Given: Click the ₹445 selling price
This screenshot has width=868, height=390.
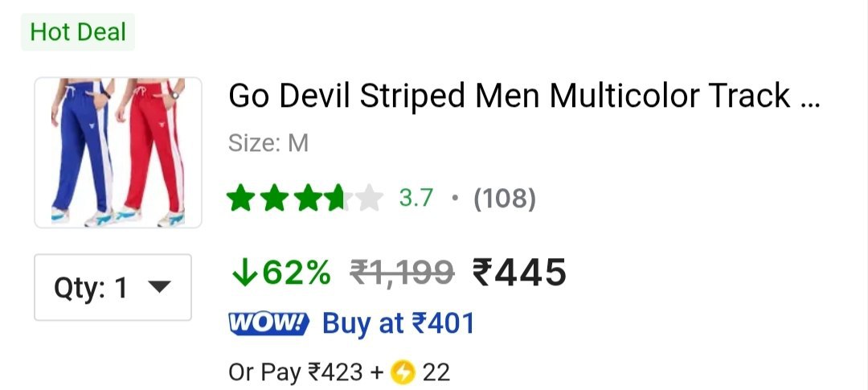Looking at the screenshot, I should [x=519, y=273].
